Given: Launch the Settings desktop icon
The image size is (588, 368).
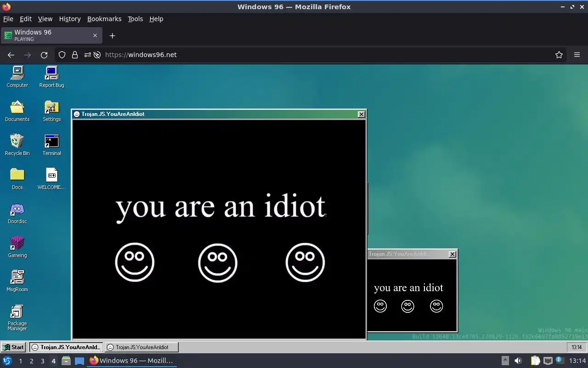Looking at the screenshot, I should pos(51,111).
